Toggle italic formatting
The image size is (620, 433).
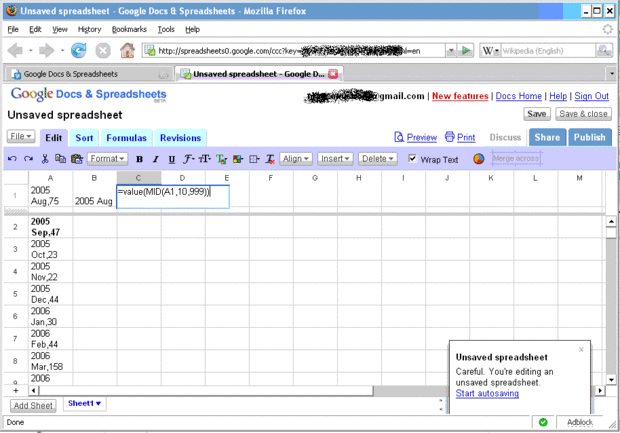155,159
